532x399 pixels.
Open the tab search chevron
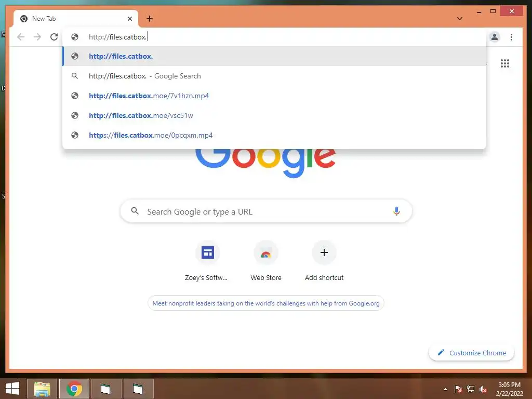pyautogui.click(x=460, y=19)
